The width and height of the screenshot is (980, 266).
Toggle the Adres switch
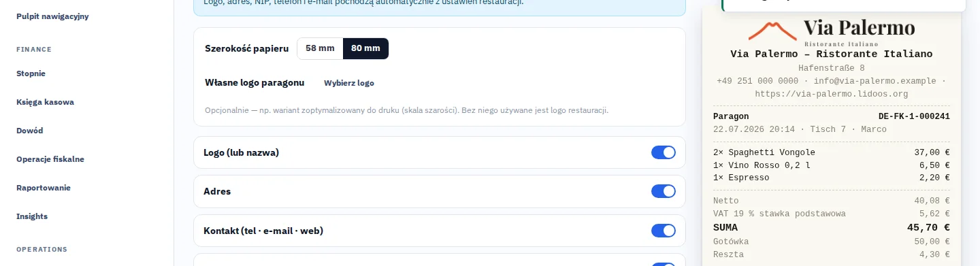(x=664, y=191)
